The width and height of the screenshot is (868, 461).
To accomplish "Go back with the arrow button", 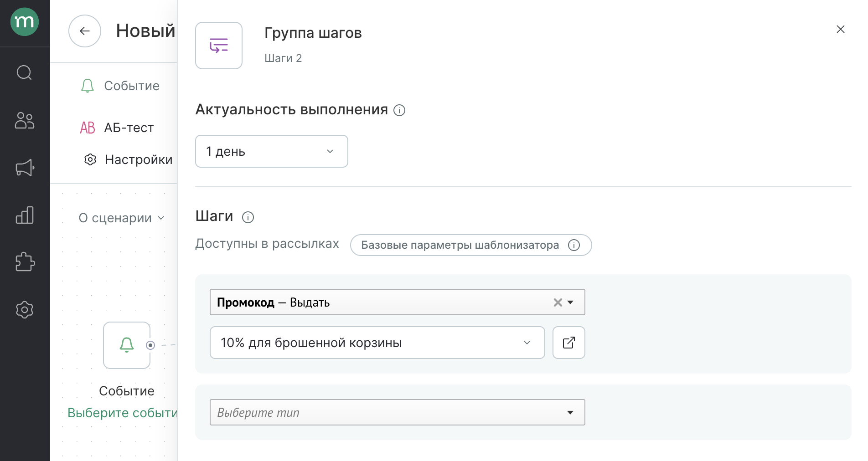I will point(85,31).
